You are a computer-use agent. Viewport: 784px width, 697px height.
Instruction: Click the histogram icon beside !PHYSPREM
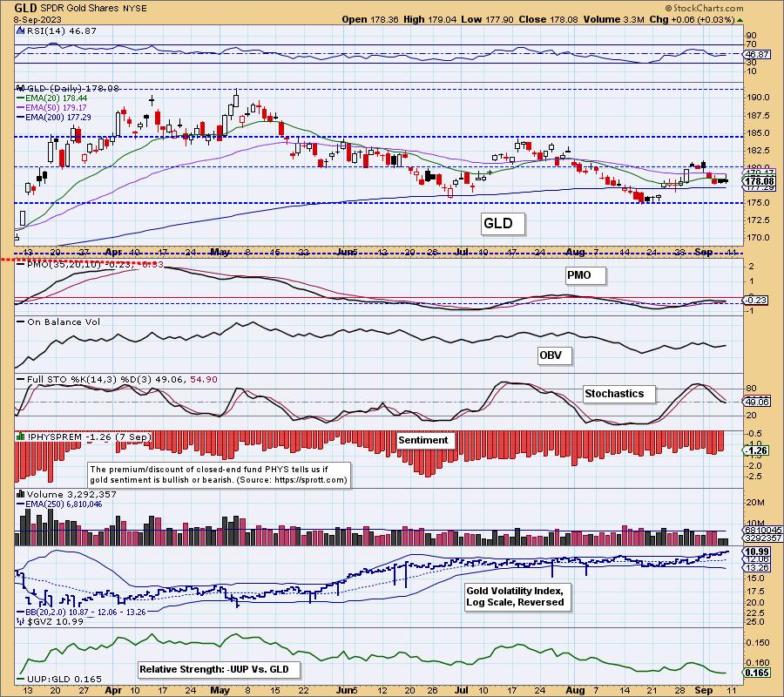point(21,436)
